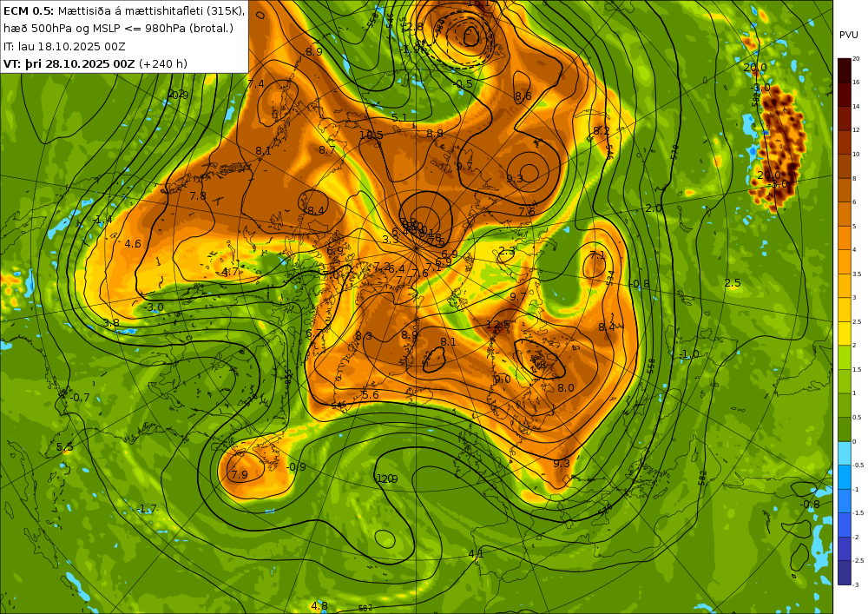Click the light cyan swatch between 0 and -0.5
This screenshot has width=868, height=614.
point(845,452)
